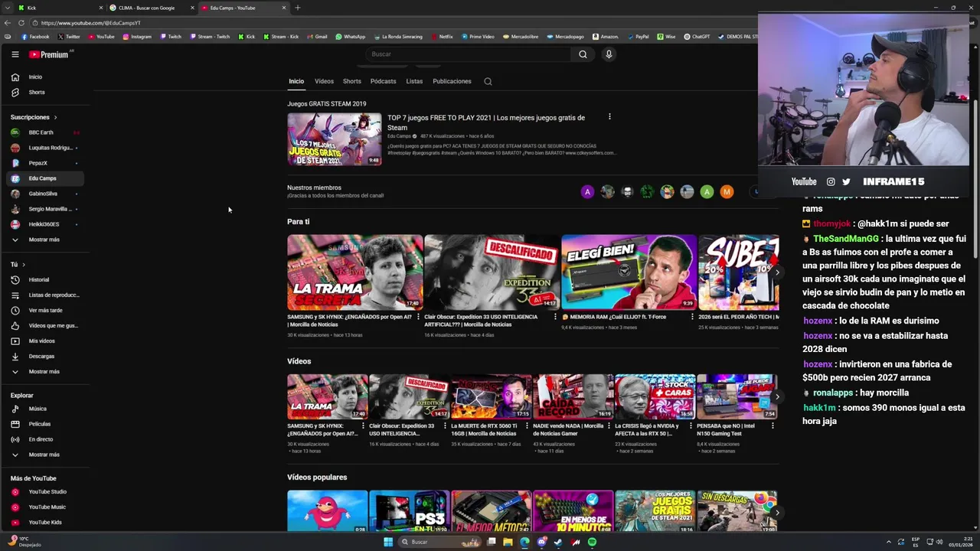980x551 pixels.
Task: Open Ver más tarde list
Action: coord(45,310)
